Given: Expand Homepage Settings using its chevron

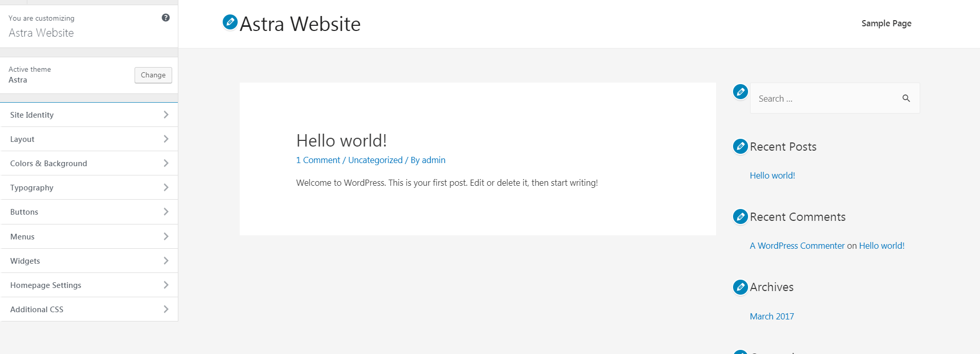Looking at the screenshot, I should [166, 285].
